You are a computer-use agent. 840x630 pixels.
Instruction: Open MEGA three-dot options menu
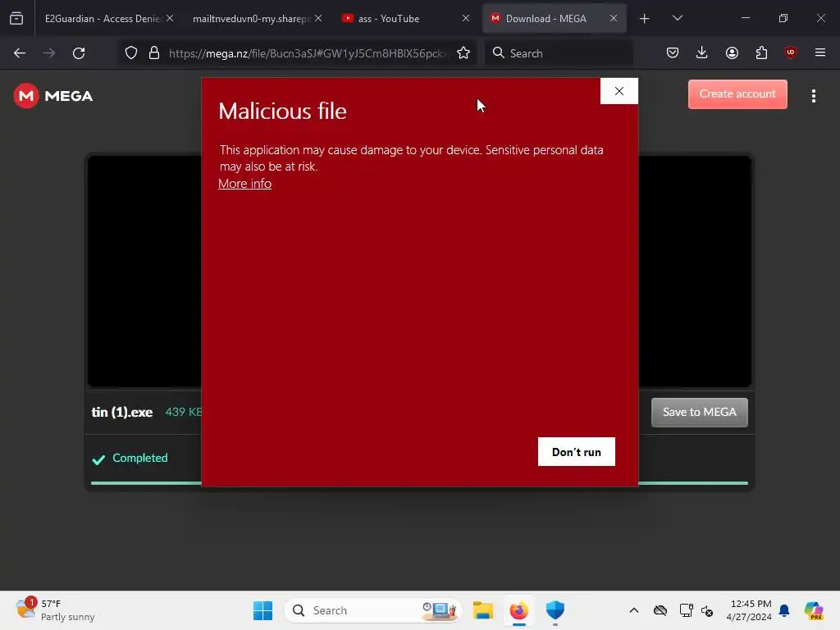[x=813, y=96]
